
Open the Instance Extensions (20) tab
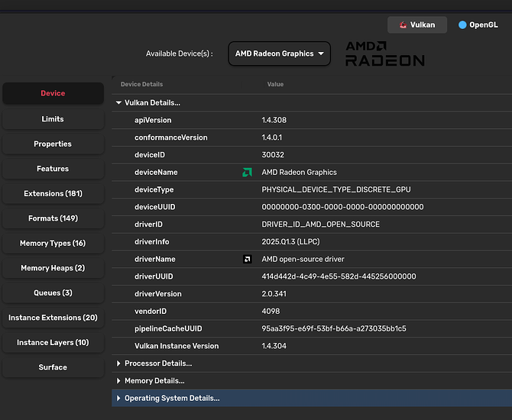pos(53,318)
